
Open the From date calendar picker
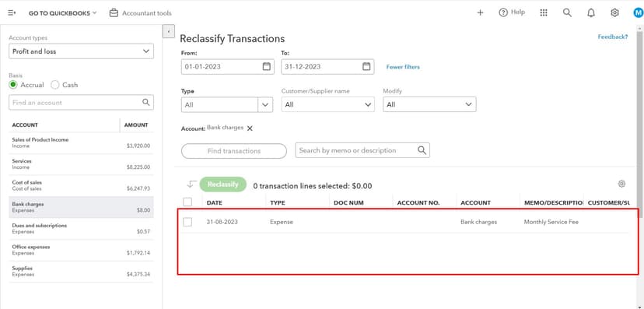pyautogui.click(x=267, y=67)
